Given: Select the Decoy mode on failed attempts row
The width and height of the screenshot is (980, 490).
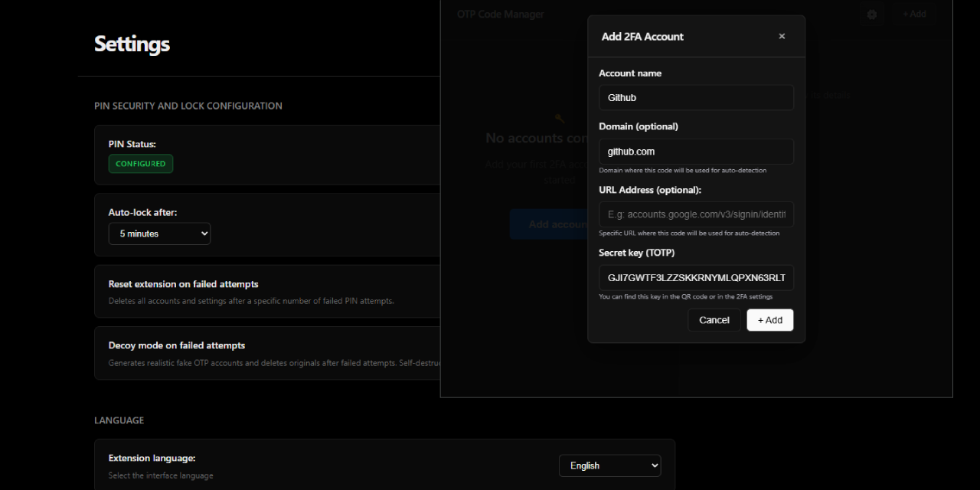Looking at the screenshot, I should click(x=268, y=353).
